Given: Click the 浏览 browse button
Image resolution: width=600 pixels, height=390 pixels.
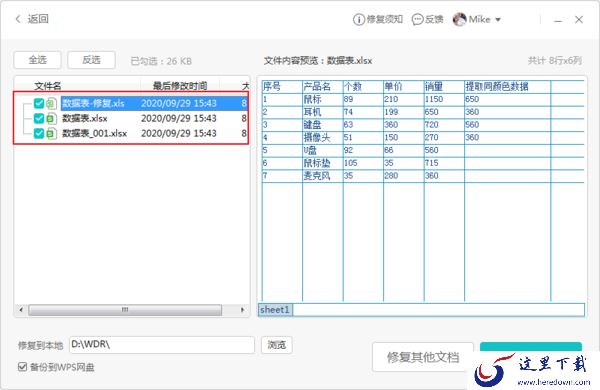Looking at the screenshot, I should pos(277,345).
